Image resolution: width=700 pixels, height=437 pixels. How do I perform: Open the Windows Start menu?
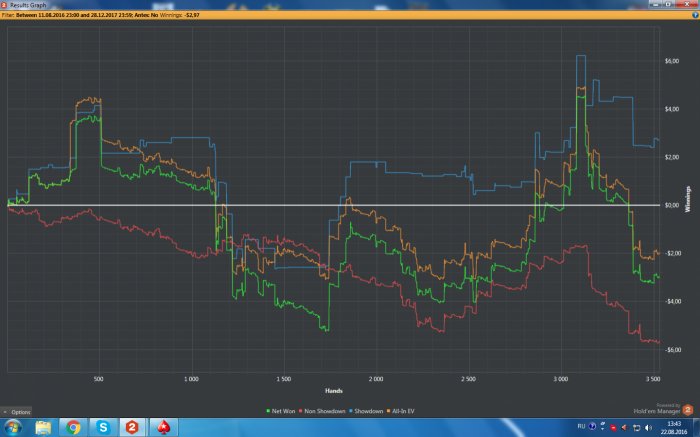12,428
